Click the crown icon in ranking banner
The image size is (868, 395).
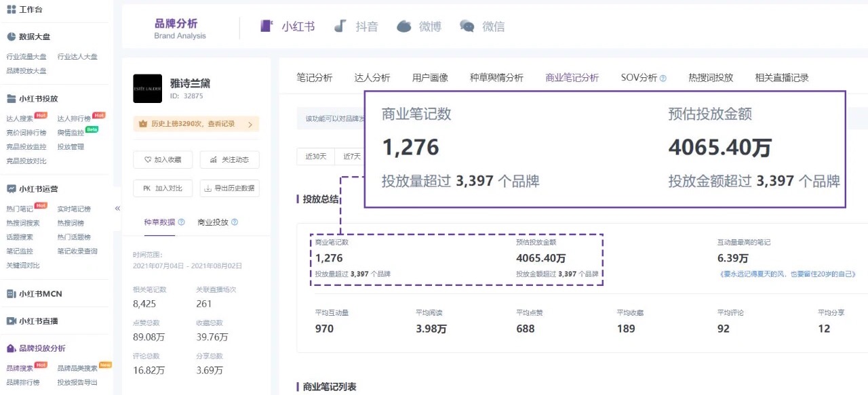coord(143,124)
